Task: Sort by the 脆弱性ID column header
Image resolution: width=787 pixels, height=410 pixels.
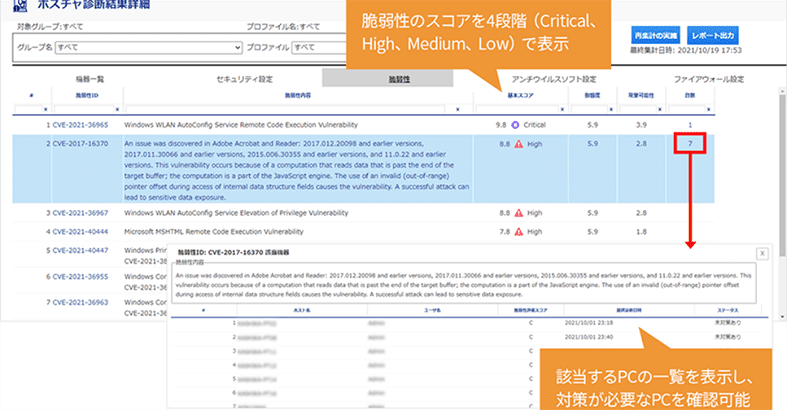Action: pyautogui.click(x=87, y=95)
